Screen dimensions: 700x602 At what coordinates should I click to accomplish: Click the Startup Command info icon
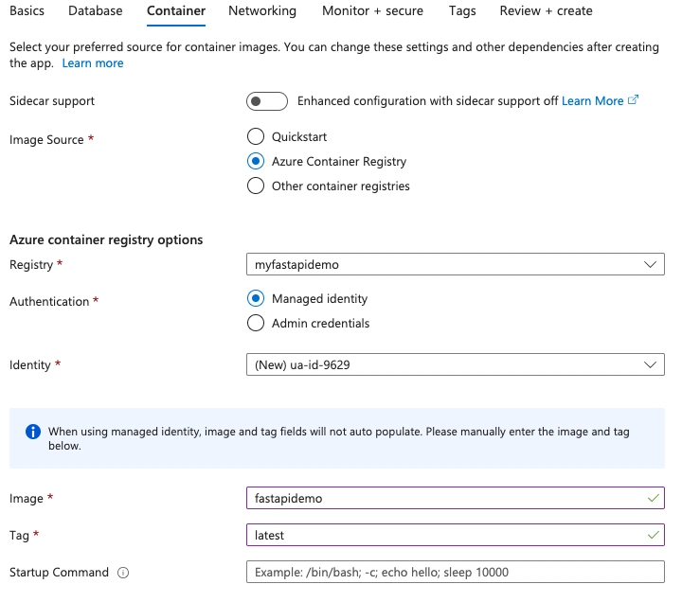pyautogui.click(x=123, y=573)
